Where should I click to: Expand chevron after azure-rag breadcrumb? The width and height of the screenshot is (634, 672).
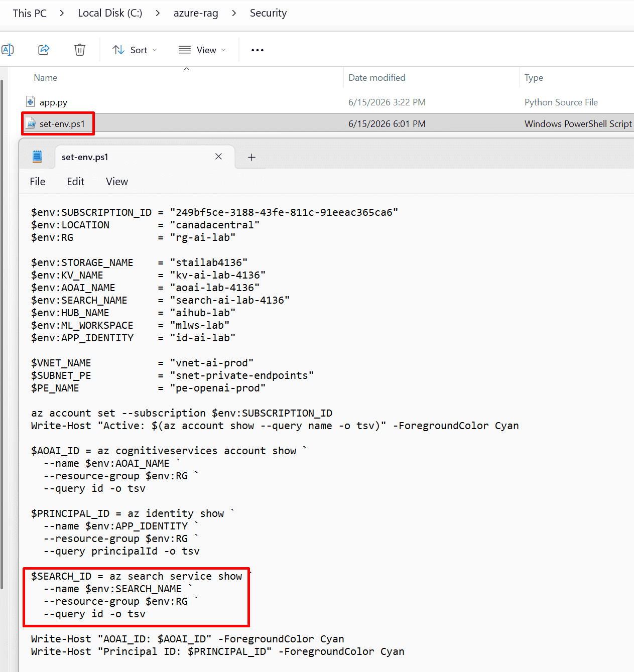coord(234,13)
